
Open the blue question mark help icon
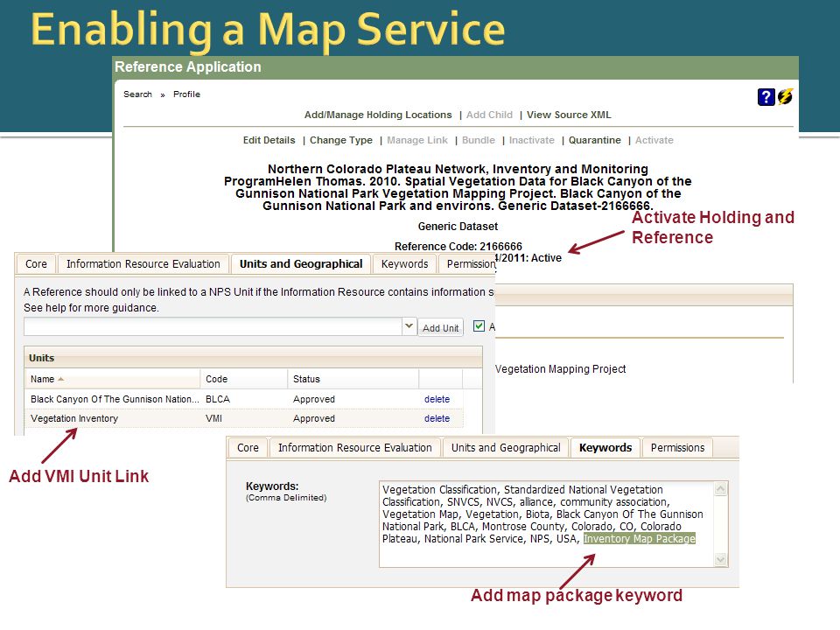click(766, 96)
